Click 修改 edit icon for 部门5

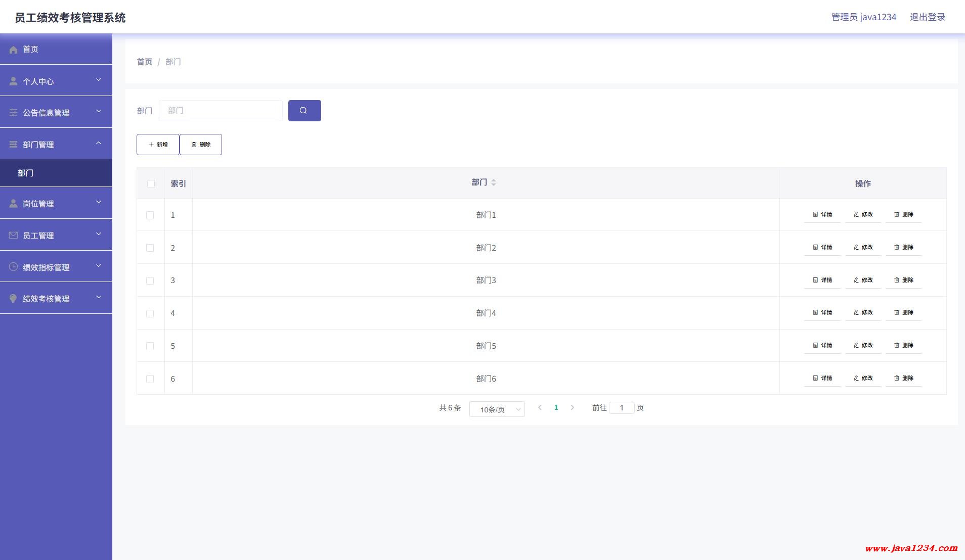(856, 345)
